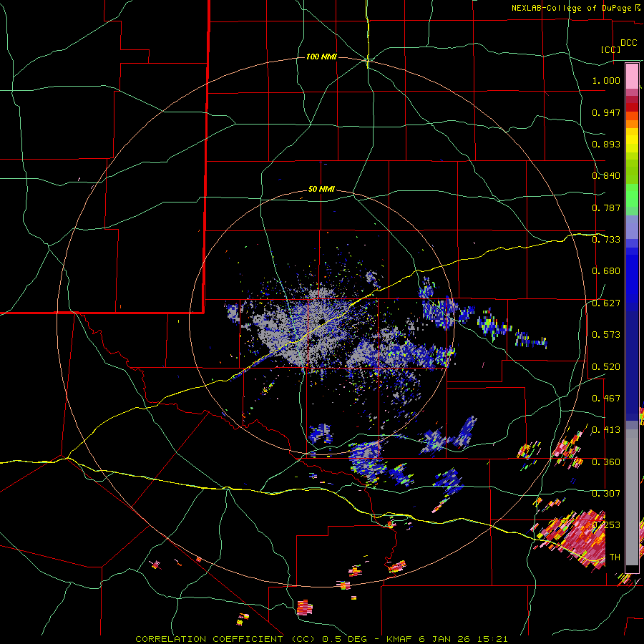Click the 0.467 scale value
Image resolution: width=644 pixels, height=644 pixels.
(x=606, y=399)
